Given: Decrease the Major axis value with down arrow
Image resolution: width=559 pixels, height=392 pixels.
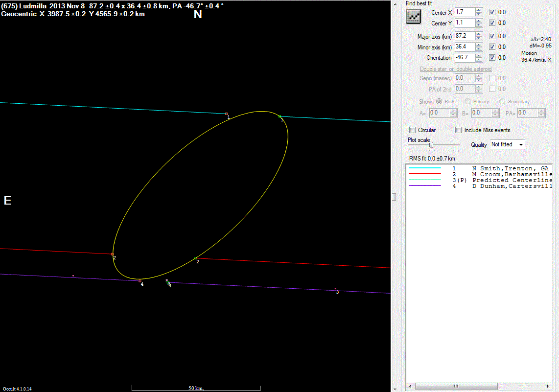Looking at the screenshot, I should tap(479, 38).
